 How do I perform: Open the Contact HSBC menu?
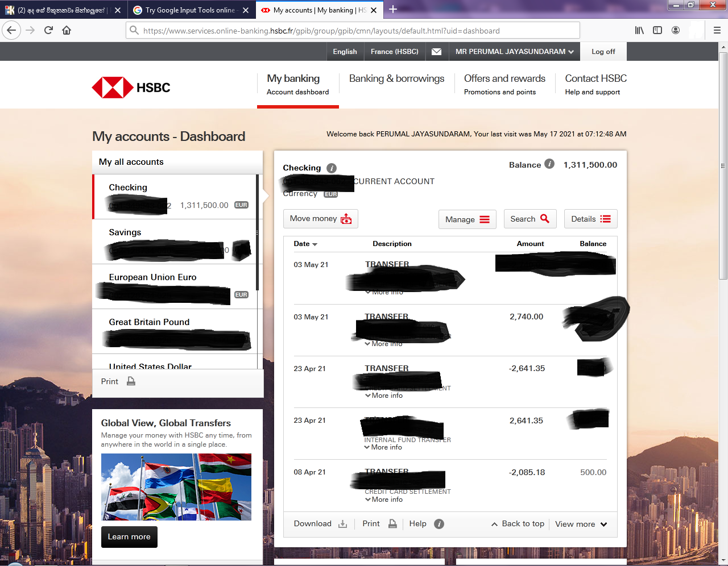[x=596, y=84]
